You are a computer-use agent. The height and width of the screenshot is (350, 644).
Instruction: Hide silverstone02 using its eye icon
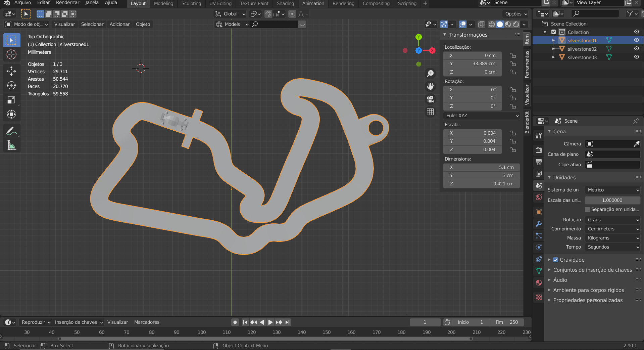tap(636, 49)
